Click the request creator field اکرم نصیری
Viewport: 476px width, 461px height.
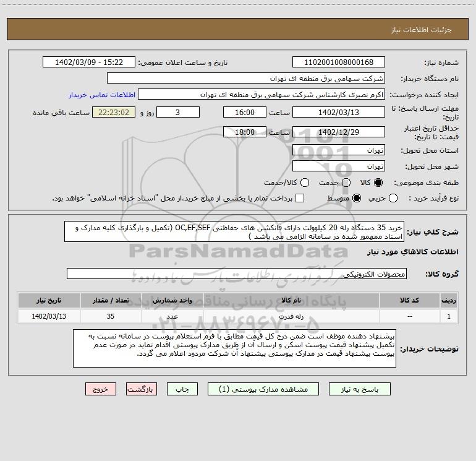261,94
